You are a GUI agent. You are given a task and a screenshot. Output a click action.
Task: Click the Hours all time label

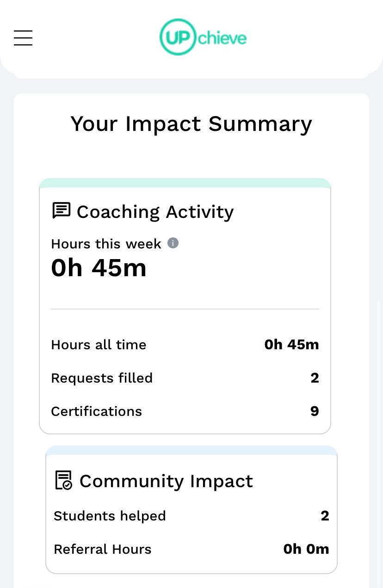99,345
